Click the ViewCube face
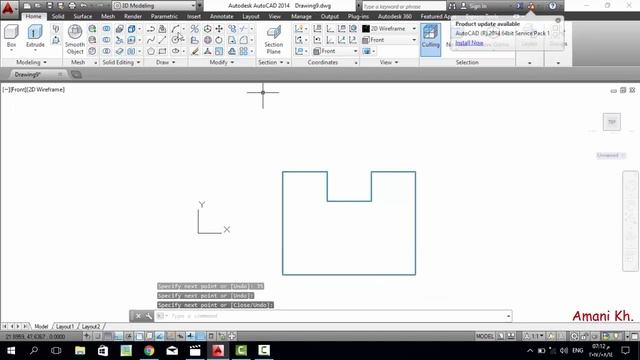Viewport: 640px width, 360px height. [611, 122]
